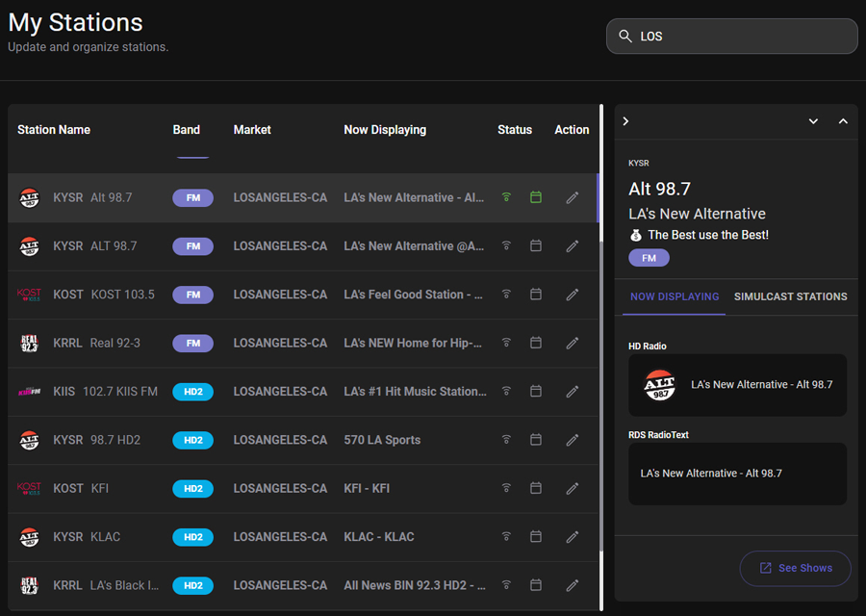
Task: Edit the KOST KFI station
Action: tap(573, 488)
